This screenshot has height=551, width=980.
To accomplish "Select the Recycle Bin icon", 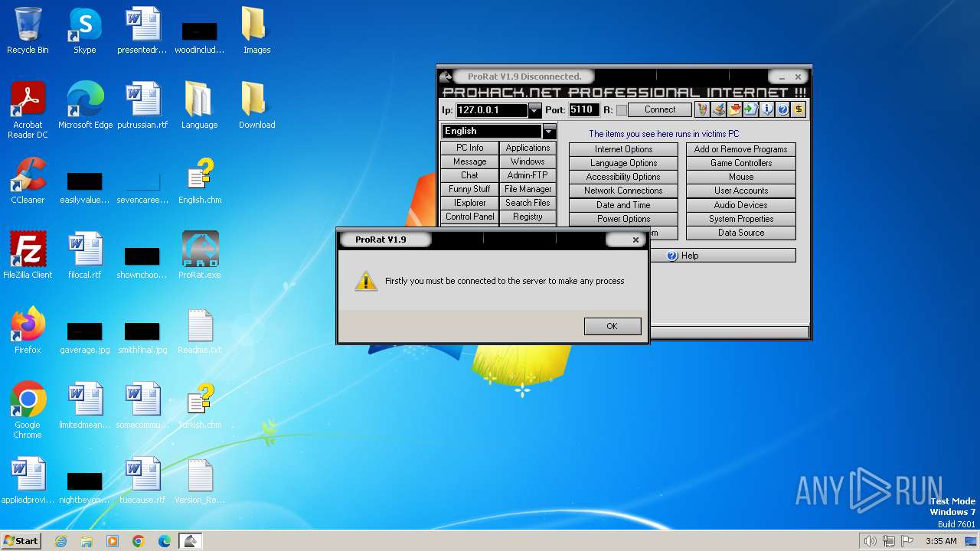I will (28, 31).
